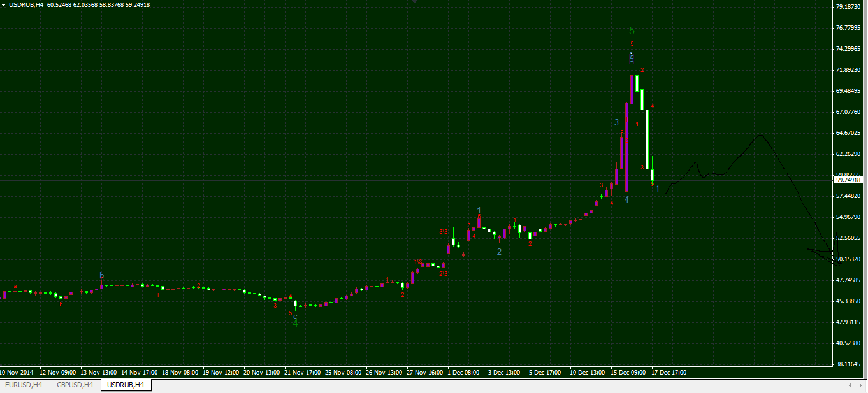Select the blue wave 2 label
The height and width of the screenshot is (393, 868).
499,252
